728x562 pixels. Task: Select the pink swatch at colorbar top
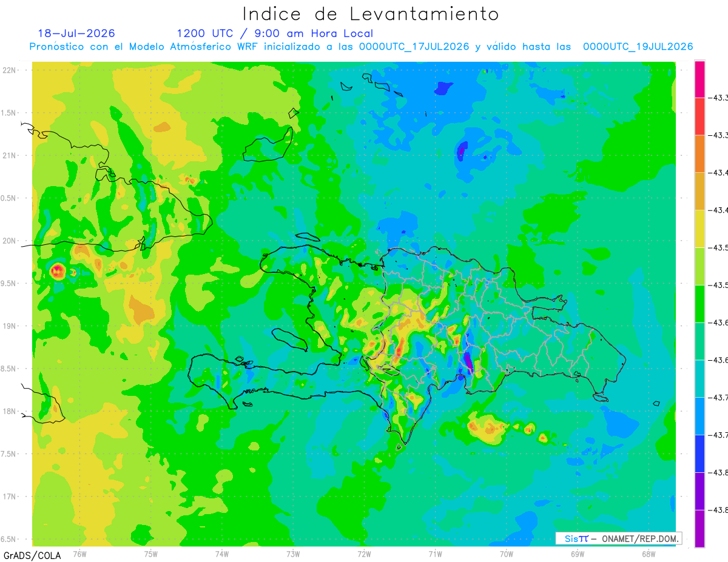pos(699,79)
